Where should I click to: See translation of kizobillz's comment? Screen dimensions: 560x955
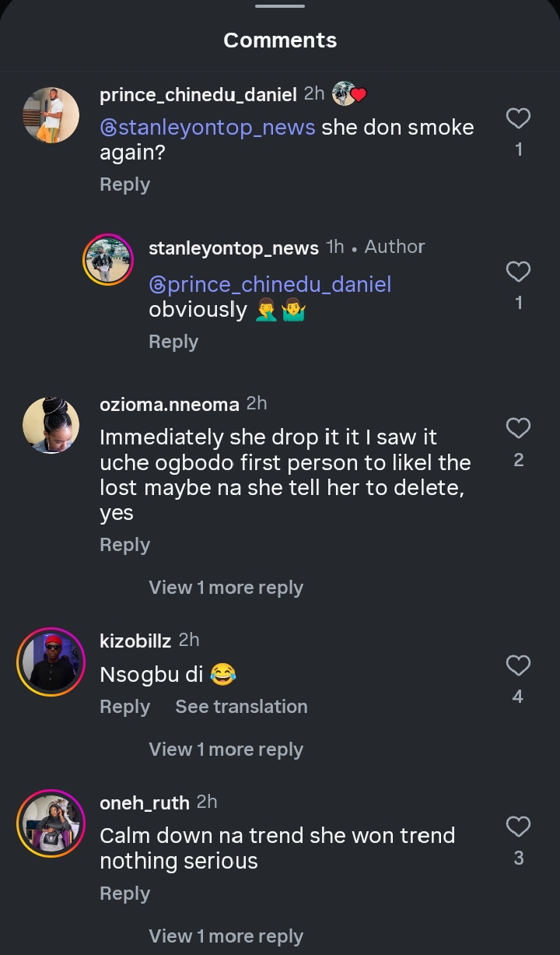point(241,707)
